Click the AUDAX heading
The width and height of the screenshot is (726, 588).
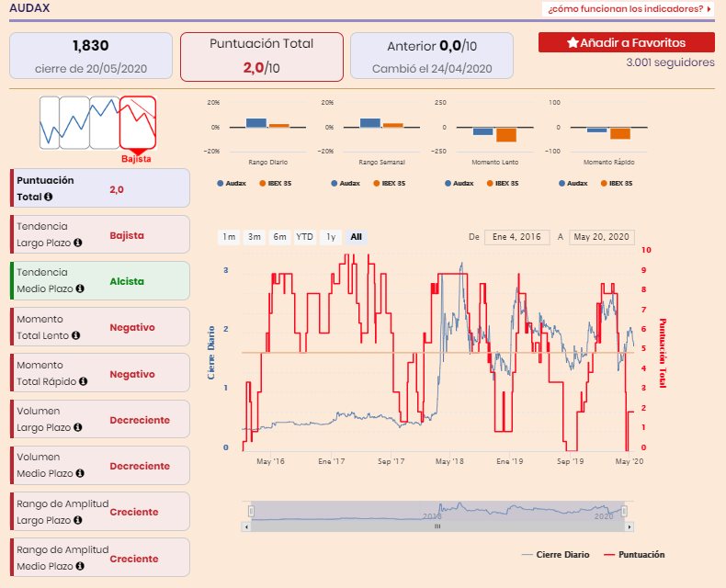(29, 8)
